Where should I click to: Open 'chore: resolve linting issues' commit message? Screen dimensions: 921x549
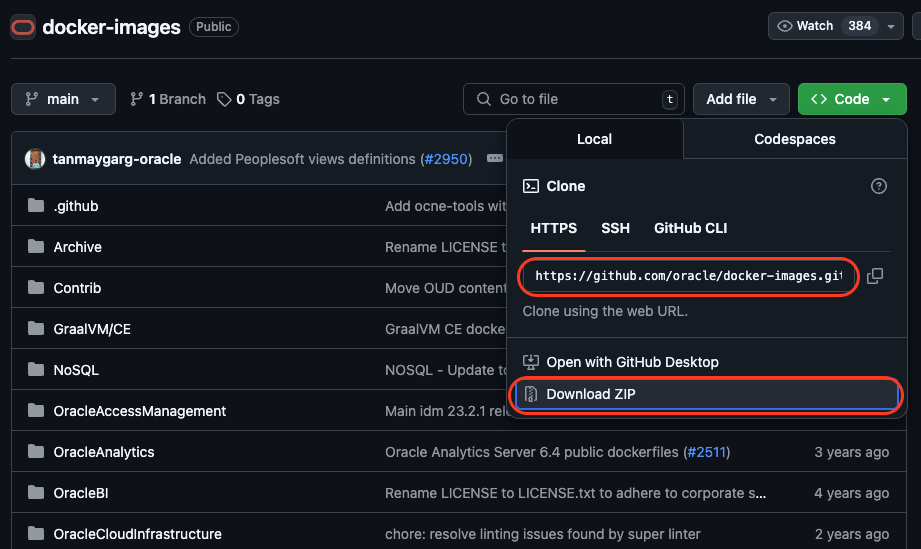[543, 534]
